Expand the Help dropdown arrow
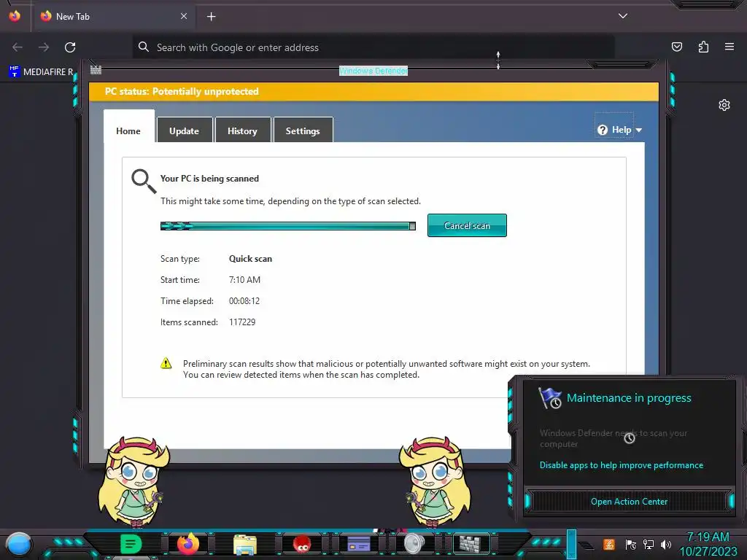Image resolution: width=747 pixels, height=560 pixels. pyautogui.click(x=639, y=130)
